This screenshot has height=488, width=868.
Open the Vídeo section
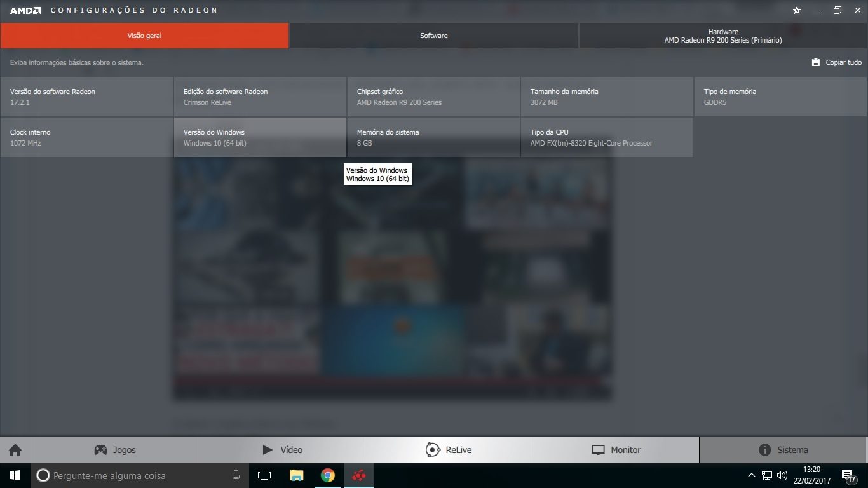(281, 450)
